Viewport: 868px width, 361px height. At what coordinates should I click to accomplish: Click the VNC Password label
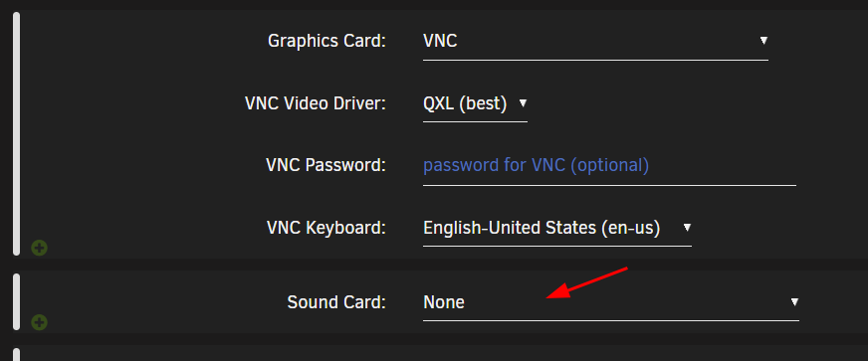325,165
